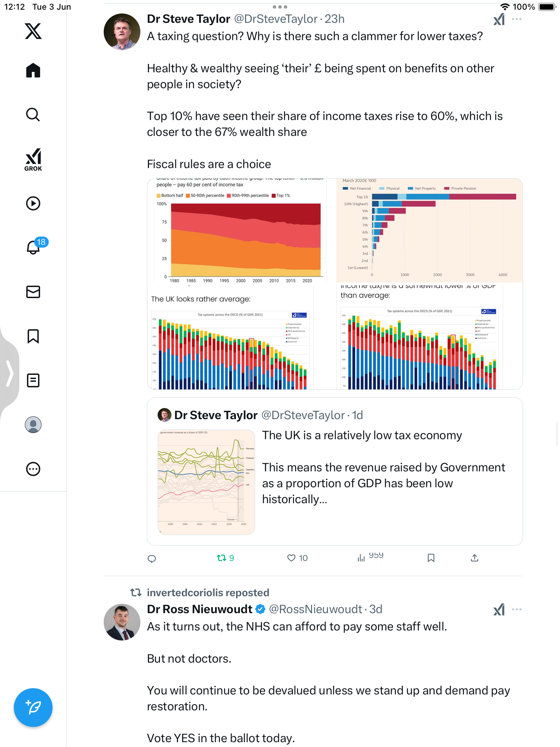Tap the compose new post button
The width and height of the screenshot is (560, 747).
(x=33, y=708)
